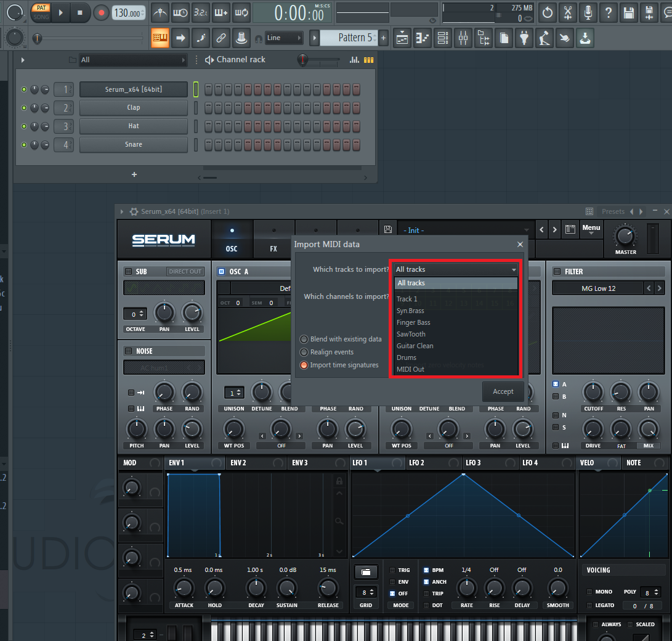Mute the Clap channel green LED
This screenshot has height=641, width=672.
24,108
